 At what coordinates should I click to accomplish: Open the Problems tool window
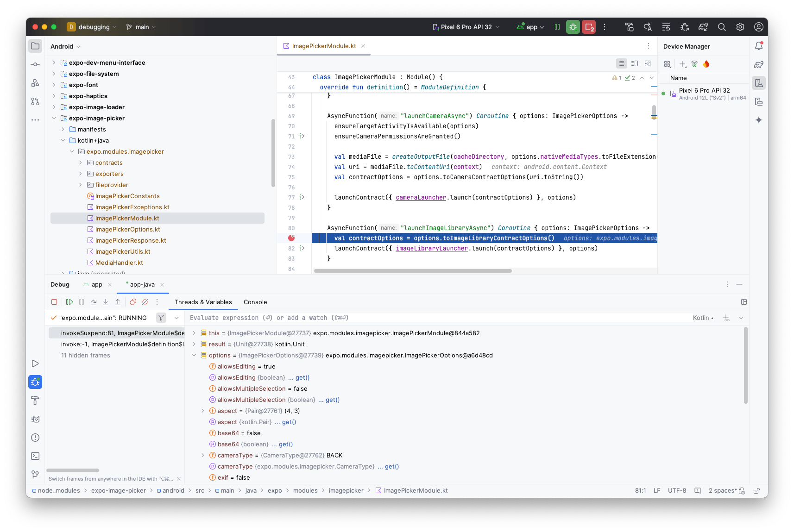click(x=35, y=438)
